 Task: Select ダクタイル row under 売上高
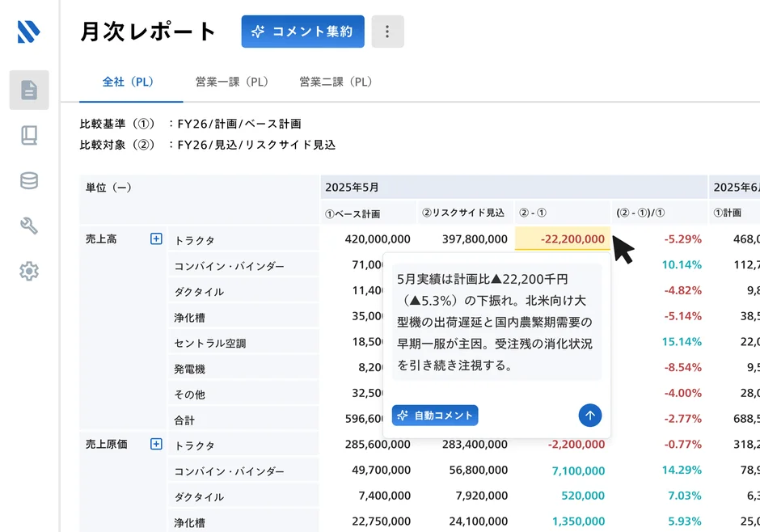click(x=243, y=291)
